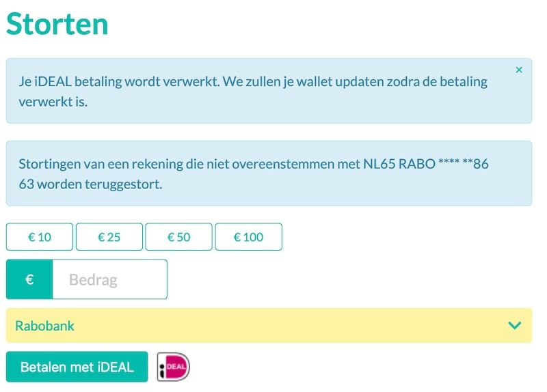Open the Rabobank bank selection dropdown
547x392 pixels.
(269, 326)
